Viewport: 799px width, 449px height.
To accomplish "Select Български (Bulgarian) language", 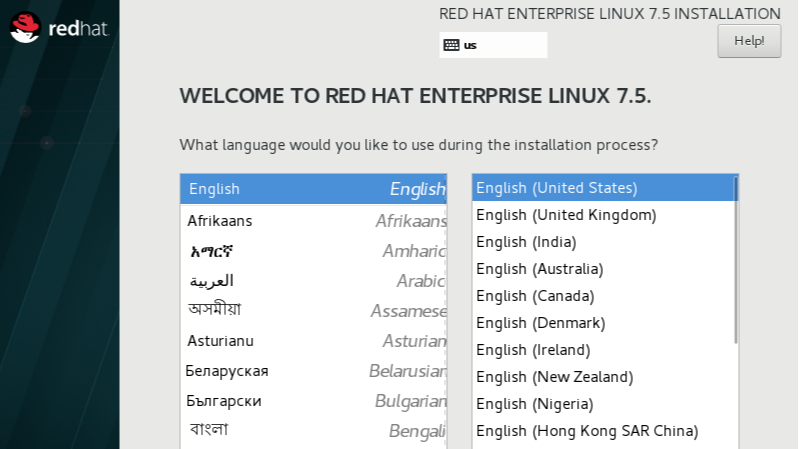I will click(x=313, y=401).
